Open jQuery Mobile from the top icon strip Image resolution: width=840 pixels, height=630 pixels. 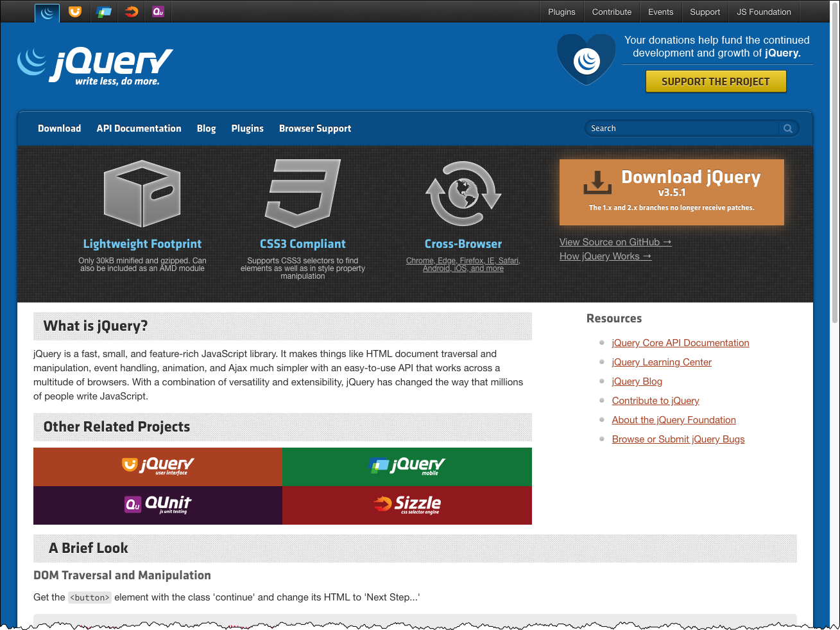pos(103,12)
